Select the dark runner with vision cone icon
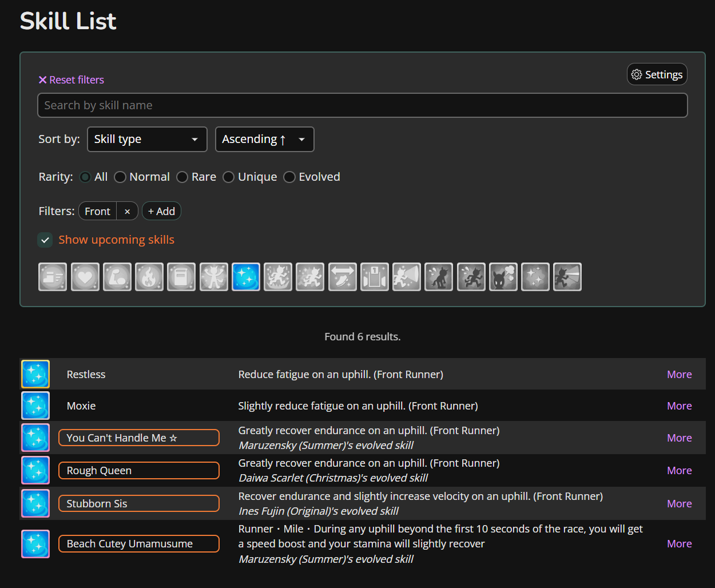 pos(567,277)
